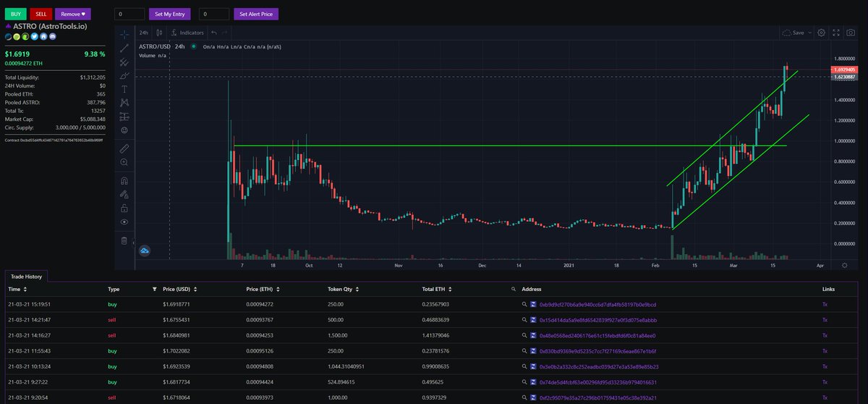Remove ASTRO from favorites
Screen dimensions: 868x404
point(72,14)
